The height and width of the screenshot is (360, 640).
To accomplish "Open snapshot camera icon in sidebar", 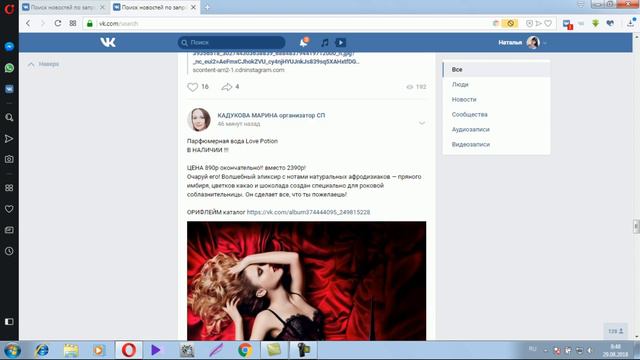I will pyautogui.click(x=9, y=159).
